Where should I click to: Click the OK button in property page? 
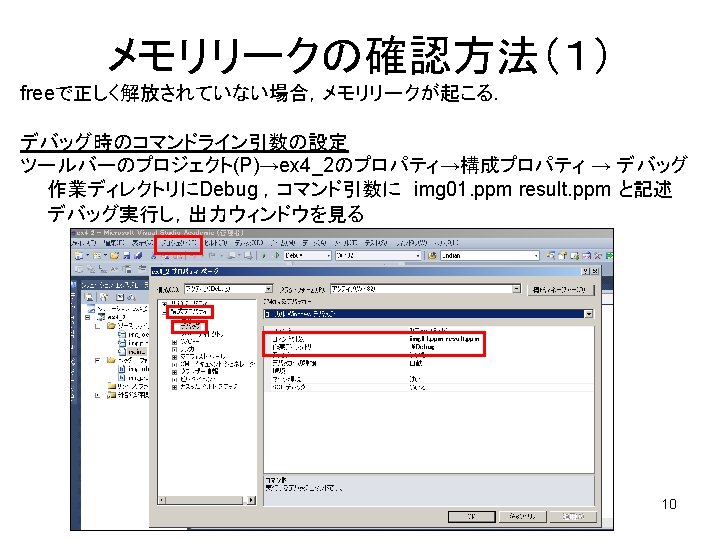[472, 517]
